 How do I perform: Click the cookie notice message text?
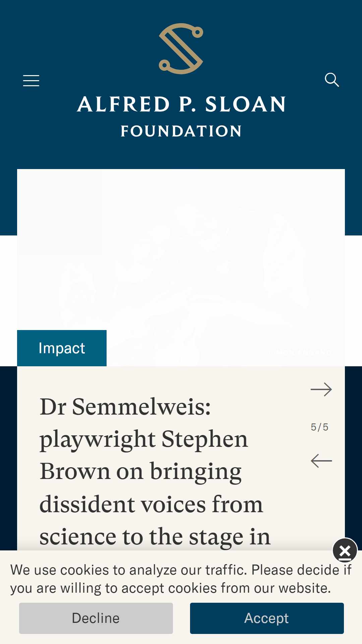(181, 579)
